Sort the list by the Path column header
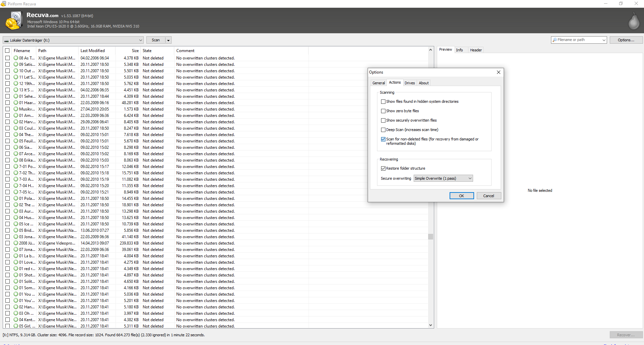Image resolution: width=644 pixels, height=345 pixels. 57,51
